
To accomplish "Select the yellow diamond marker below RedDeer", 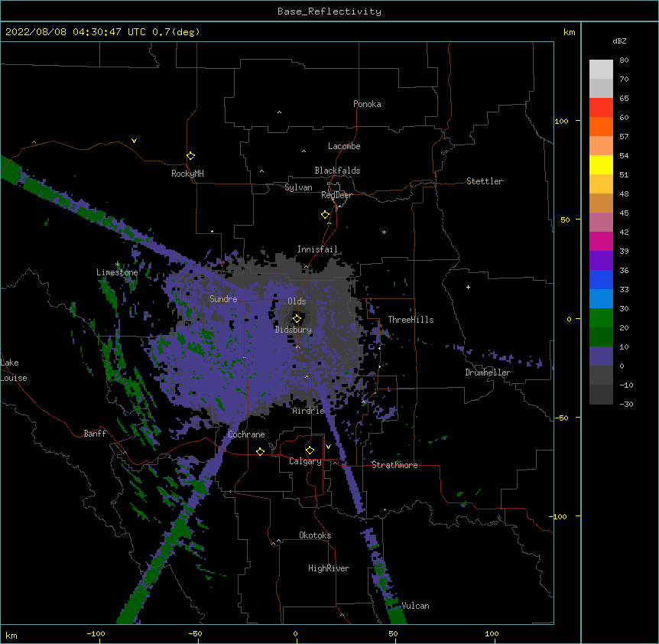I will (x=326, y=215).
